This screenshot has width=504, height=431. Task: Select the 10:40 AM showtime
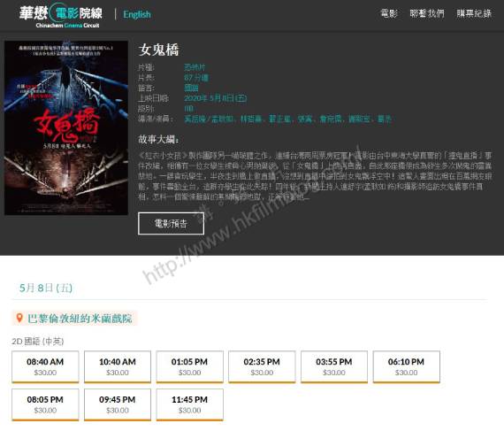118,366
